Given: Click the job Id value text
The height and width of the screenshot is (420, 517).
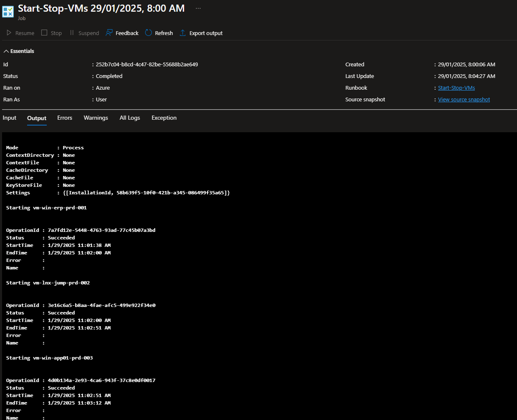Looking at the screenshot, I should [x=147, y=65].
